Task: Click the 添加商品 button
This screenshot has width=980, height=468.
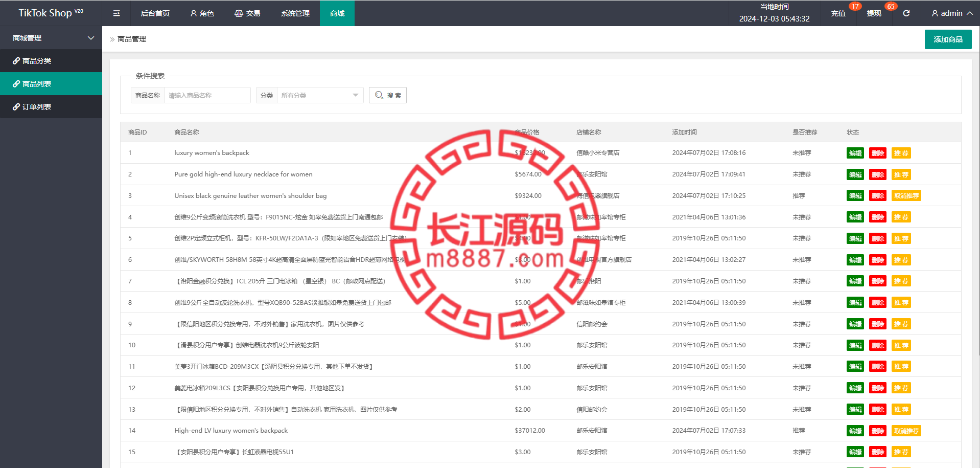Action: (948, 39)
